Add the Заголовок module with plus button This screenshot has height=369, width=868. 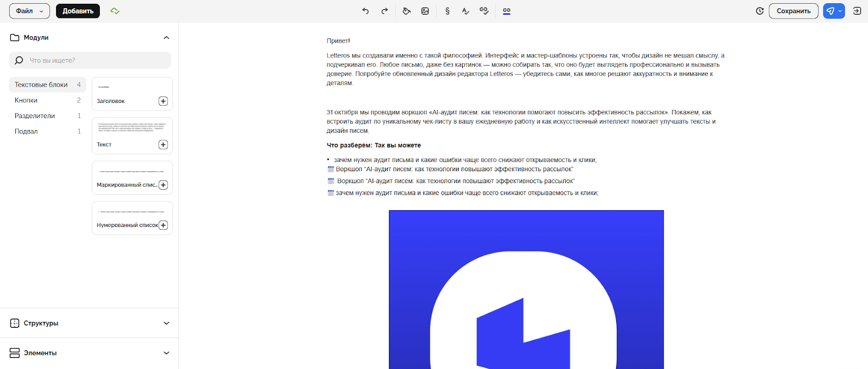click(x=163, y=101)
